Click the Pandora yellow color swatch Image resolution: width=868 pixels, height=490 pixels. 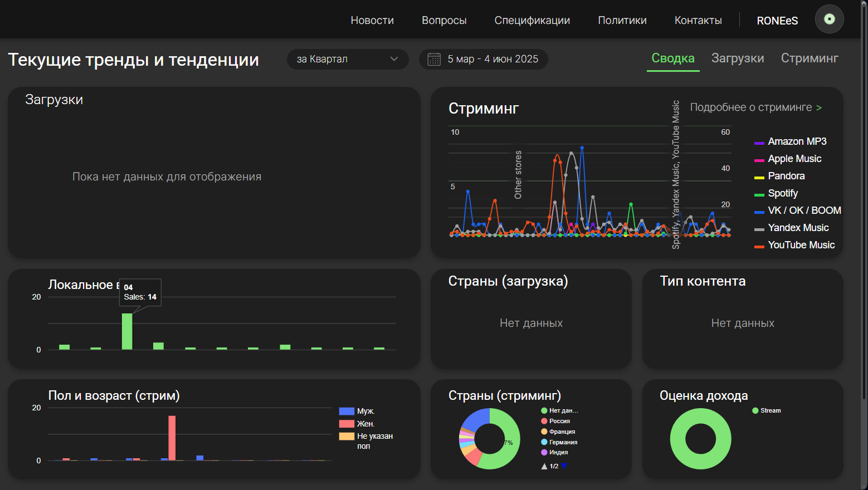pyautogui.click(x=759, y=178)
